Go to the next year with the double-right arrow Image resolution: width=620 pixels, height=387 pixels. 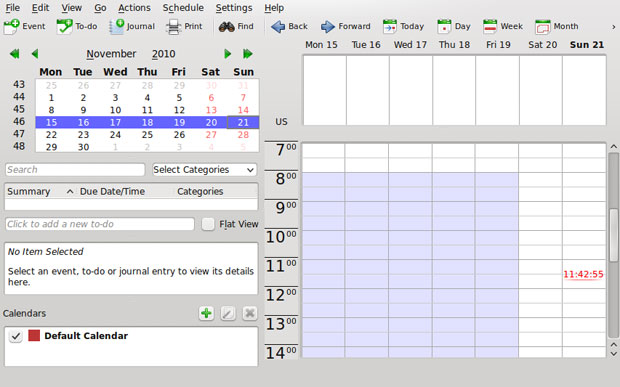[x=248, y=54]
